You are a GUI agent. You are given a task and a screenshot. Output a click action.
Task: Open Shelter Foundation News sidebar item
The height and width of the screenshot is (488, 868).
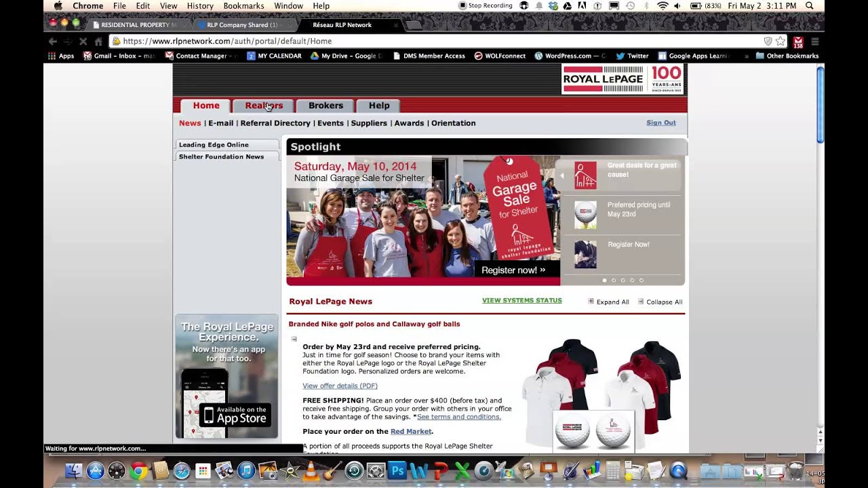227,157
